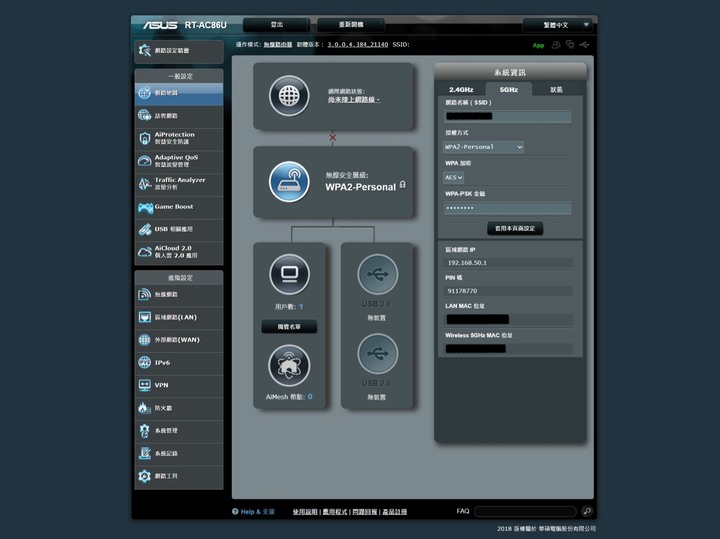Click the Apply settings button

(515, 228)
